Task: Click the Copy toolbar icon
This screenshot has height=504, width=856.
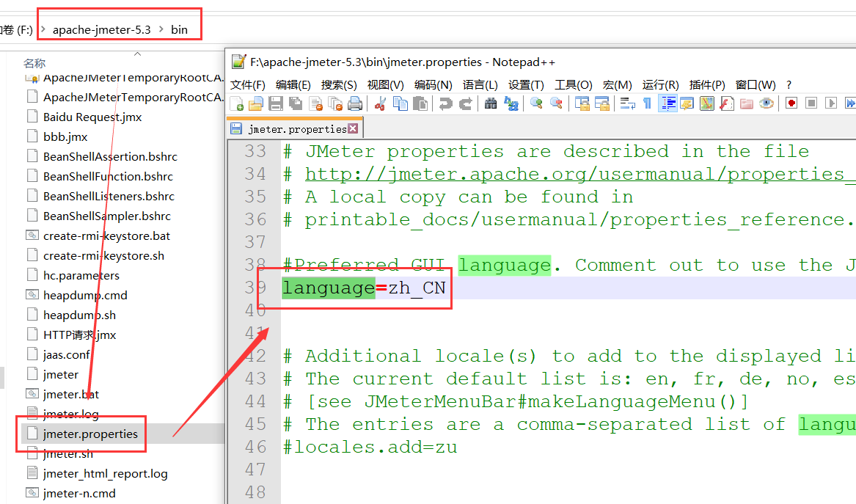Action: [400, 103]
